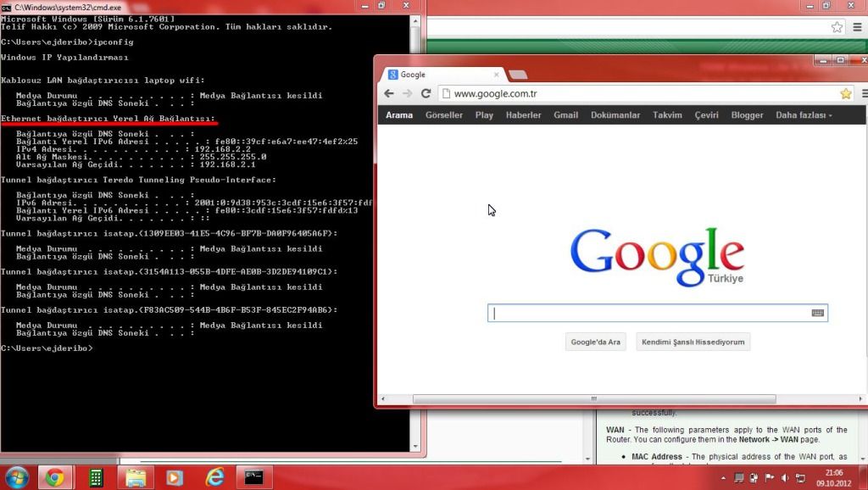Open Windows Explorer folder on taskbar
The image size is (868, 490).
point(136,477)
